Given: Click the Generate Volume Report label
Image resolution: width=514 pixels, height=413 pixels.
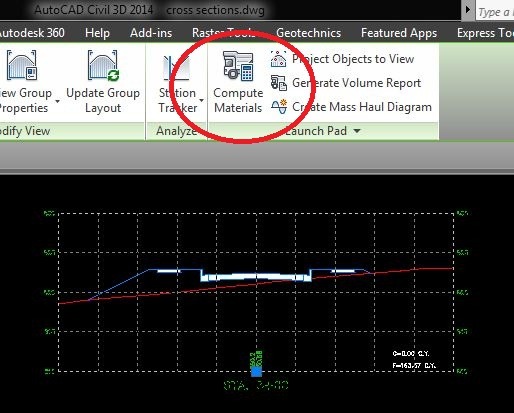Looking at the screenshot, I should 356,83.
